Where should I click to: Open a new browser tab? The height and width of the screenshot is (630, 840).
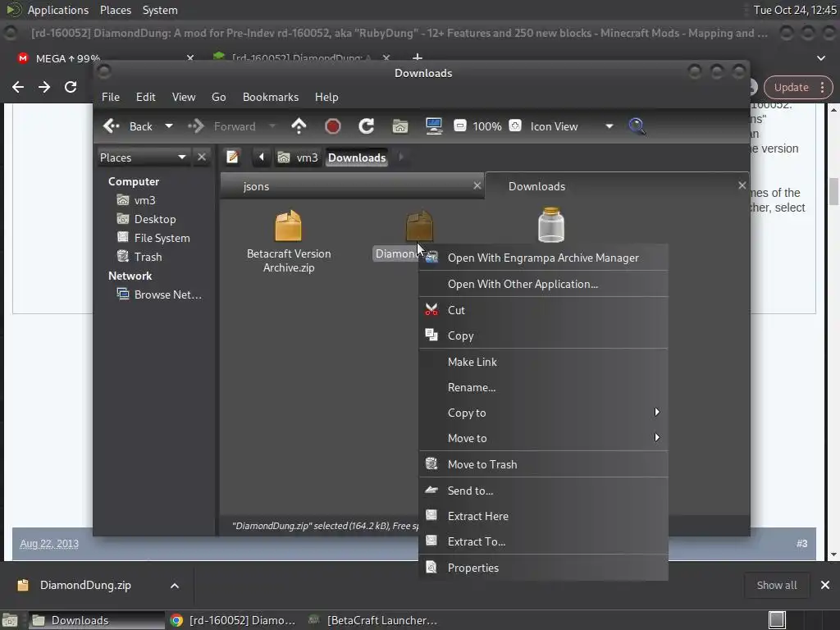pyautogui.click(x=418, y=57)
